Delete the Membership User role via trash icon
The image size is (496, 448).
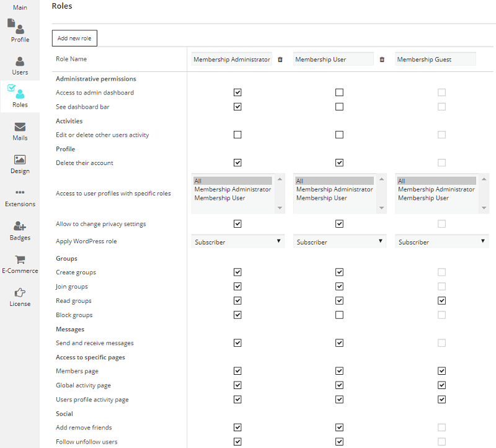point(382,60)
